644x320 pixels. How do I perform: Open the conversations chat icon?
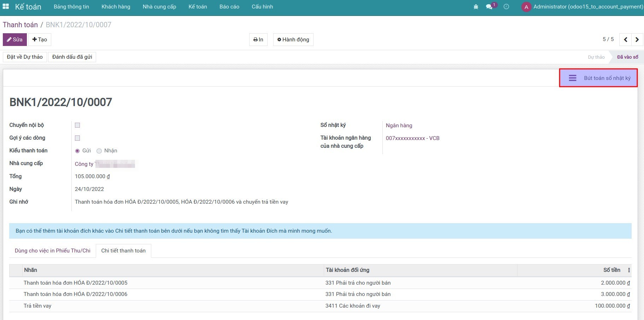click(x=489, y=7)
